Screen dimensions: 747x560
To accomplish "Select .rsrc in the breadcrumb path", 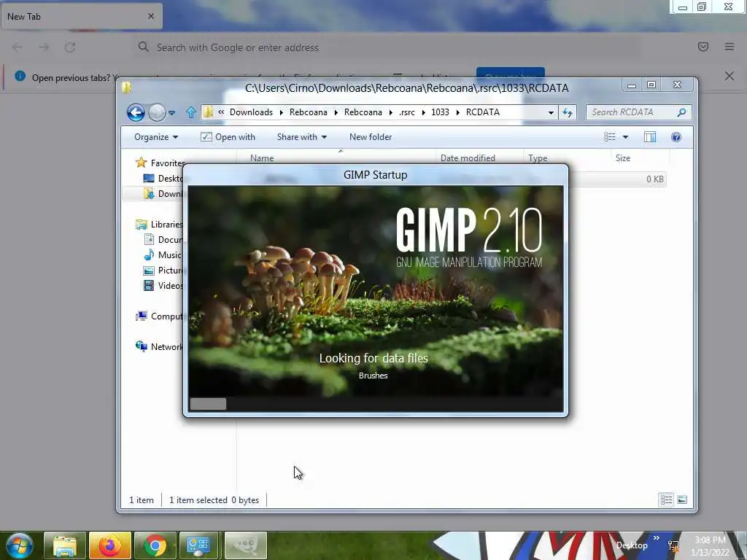I will pyautogui.click(x=406, y=112).
